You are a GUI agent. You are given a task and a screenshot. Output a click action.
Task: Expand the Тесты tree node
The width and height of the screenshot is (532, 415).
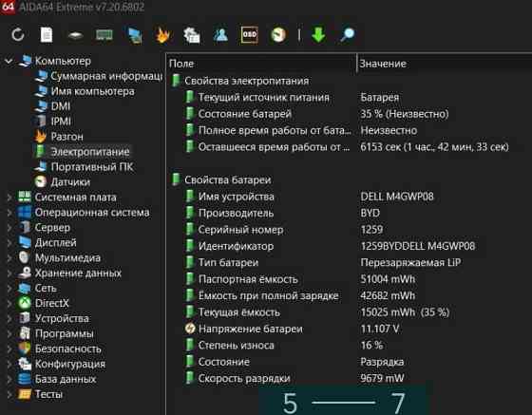(x=9, y=394)
